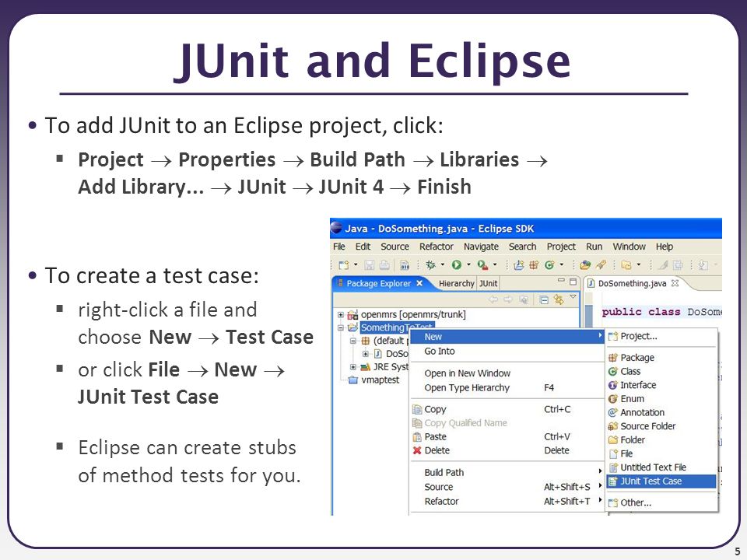The width and height of the screenshot is (747, 560).
Task: Click the Collapse All icon in Package Explorer
Action: click(544, 299)
